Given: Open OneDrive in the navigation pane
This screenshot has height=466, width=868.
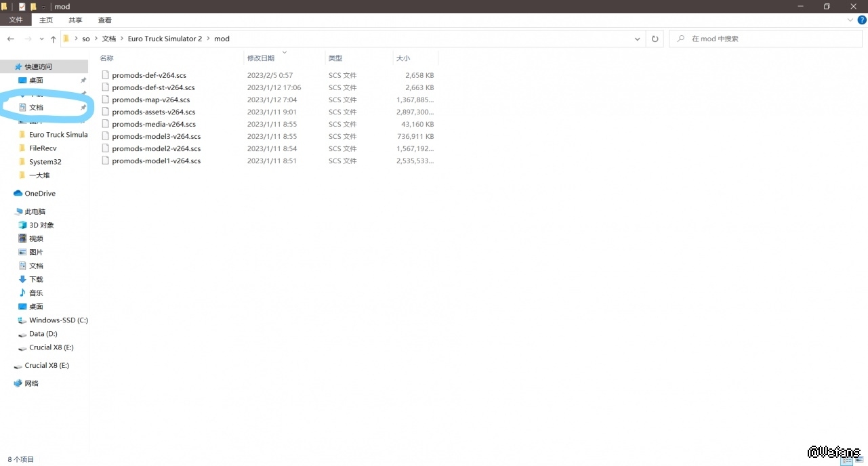Looking at the screenshot, I should [40, 193].
